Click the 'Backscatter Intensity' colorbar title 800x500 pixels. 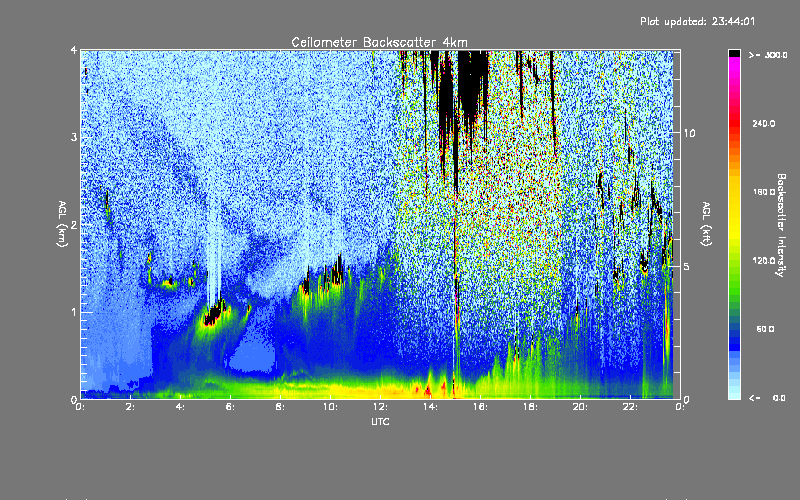[x=781, y=225]
